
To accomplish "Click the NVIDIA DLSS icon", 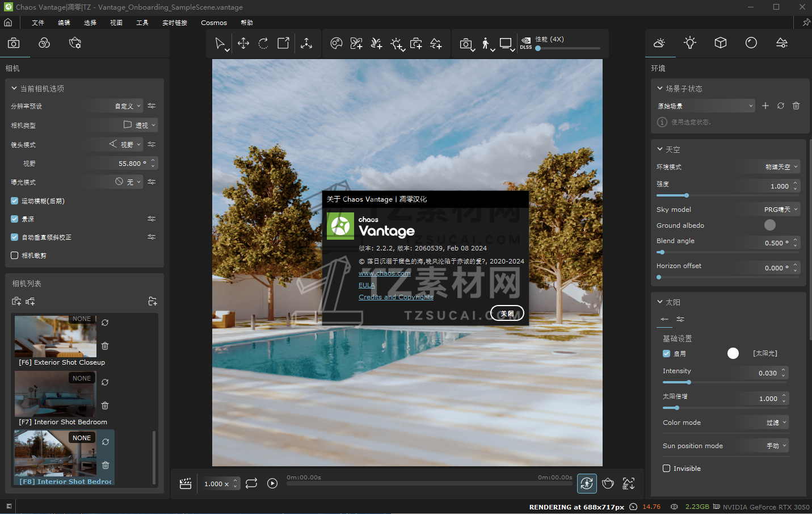I will [526, 43].
